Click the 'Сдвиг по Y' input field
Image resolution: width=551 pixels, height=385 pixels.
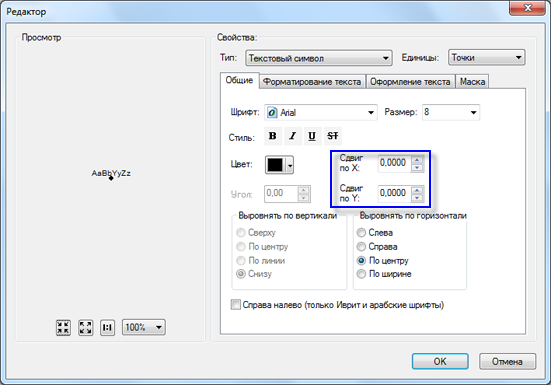click(395, 193)
